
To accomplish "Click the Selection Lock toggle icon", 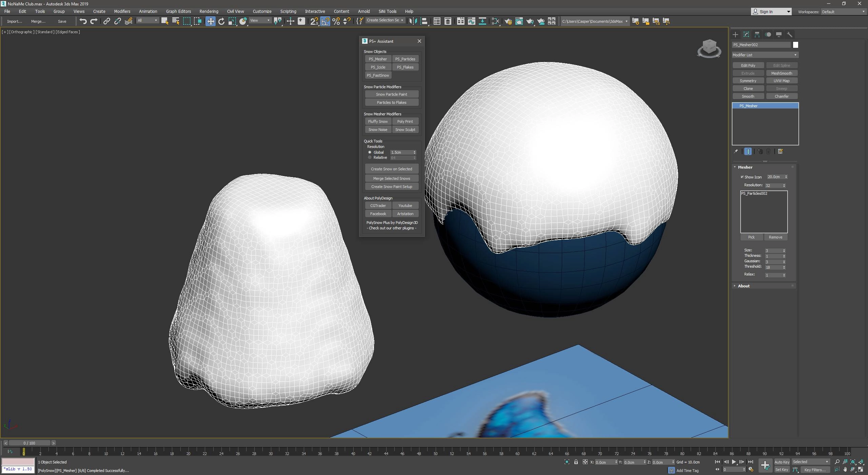I will click(576, 462).
